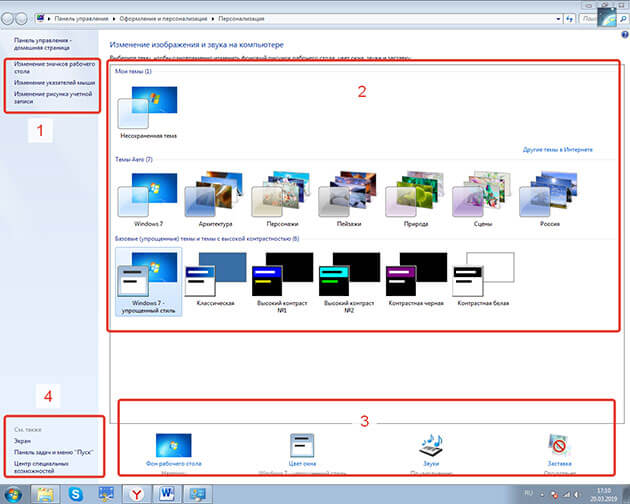
Task: Apply the Персонажи theme
Action: (282, 195)
